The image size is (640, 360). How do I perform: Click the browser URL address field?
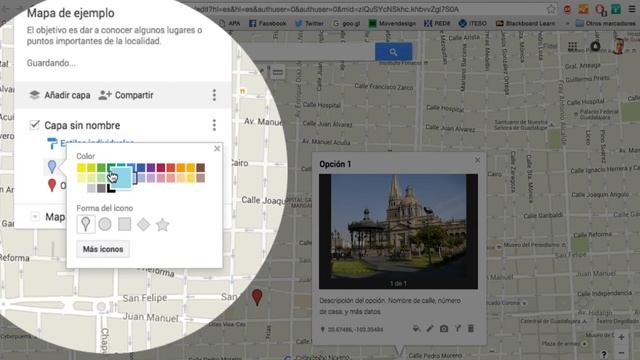pos(327,9)
